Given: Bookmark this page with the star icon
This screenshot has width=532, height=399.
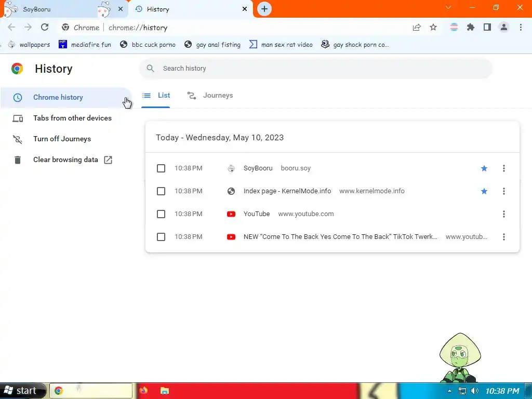Looking at the screenshot, I should (433, 28).
